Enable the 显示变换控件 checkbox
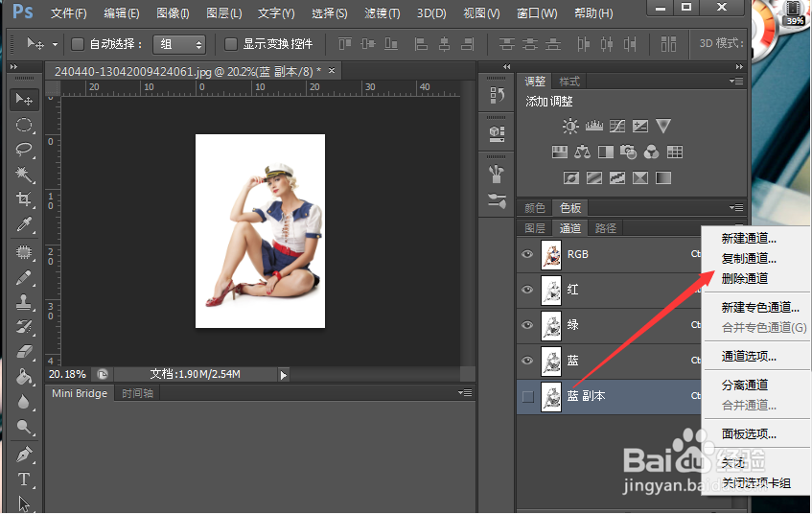 point(230,44)
